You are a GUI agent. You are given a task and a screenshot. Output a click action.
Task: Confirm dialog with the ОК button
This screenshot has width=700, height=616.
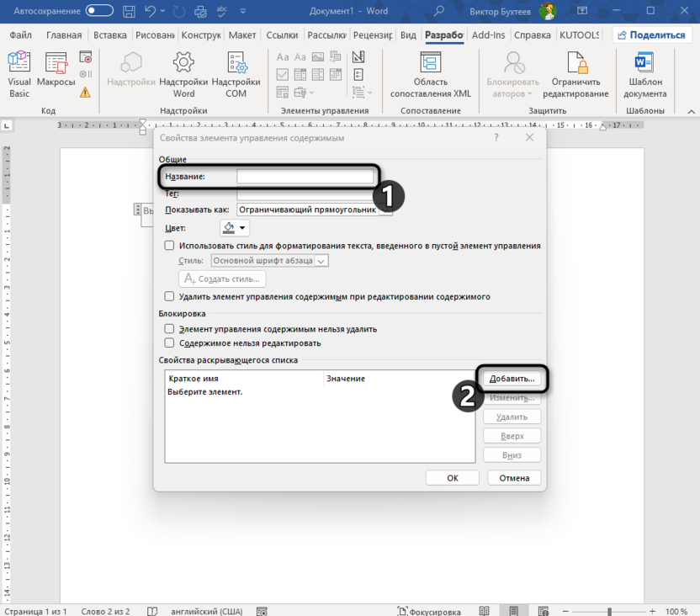click(x=452, y=477)
